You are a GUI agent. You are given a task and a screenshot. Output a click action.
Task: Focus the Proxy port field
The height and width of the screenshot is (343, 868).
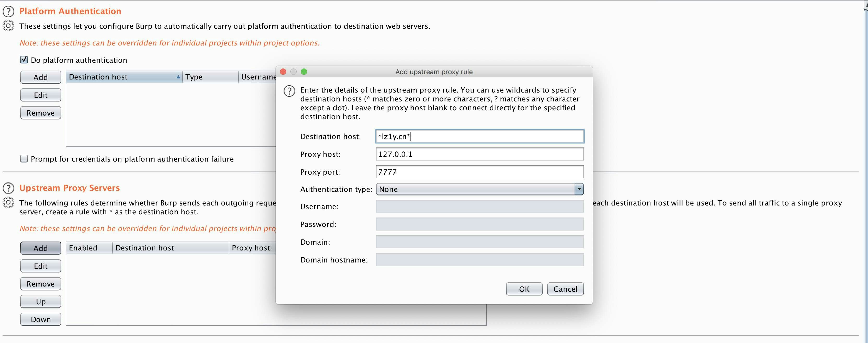479,172
